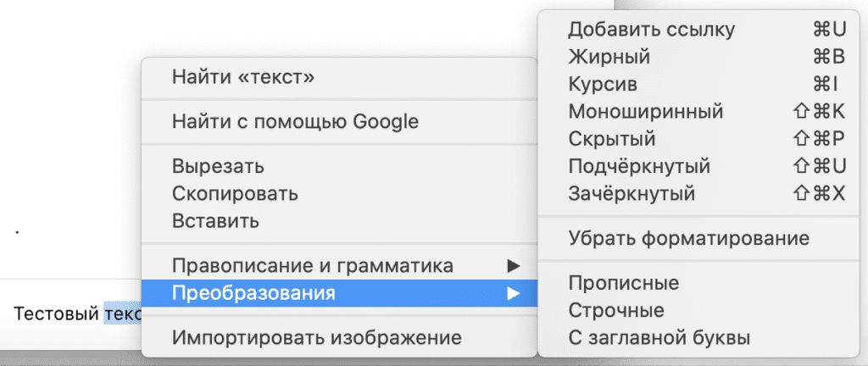Select «С заглавной буквы» option
The height and width of the screenshot is (366, 868).
pyautogui.click(x=659, y=338)
